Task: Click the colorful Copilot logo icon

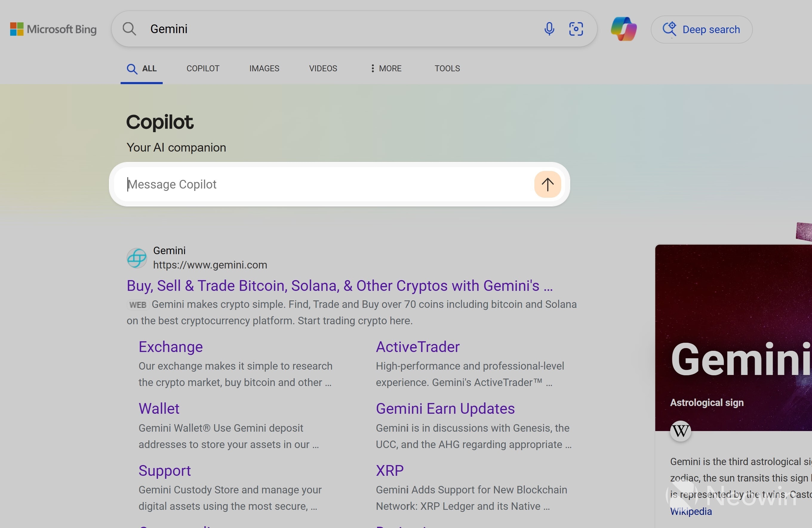Action: tap(623, 29)
